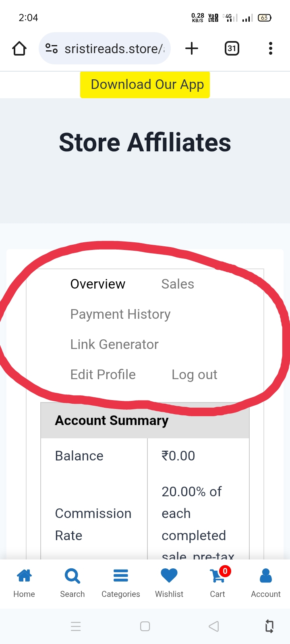Tap the site settings icon in address bar
The width and height of the screenshot is (290, 644).
point(52,49)
